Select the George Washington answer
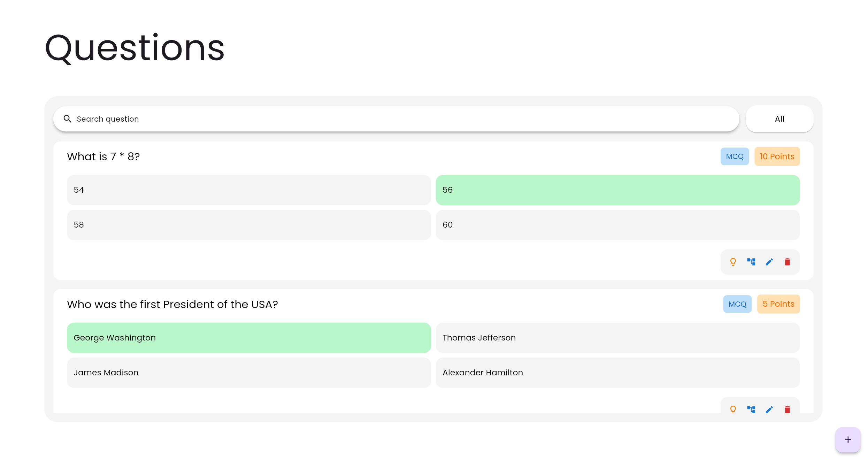The width and height of the screenshot is (868, 459). [x=249, y=338]
